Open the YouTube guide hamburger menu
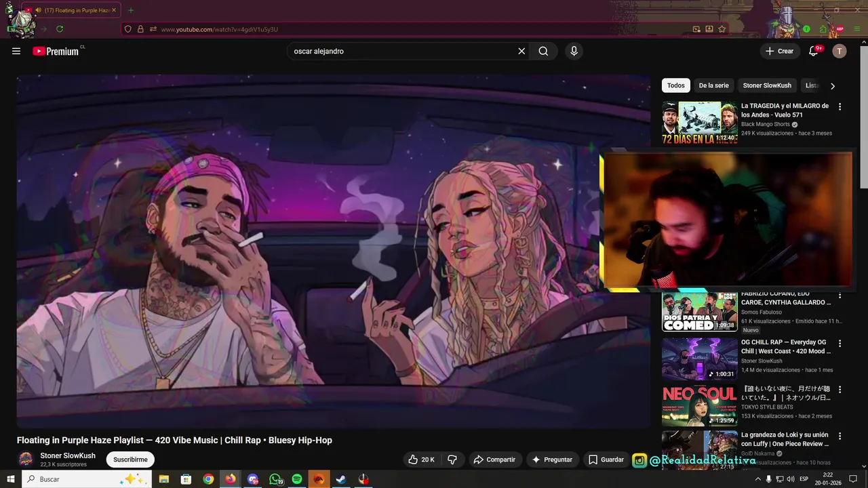This screenshot has height=488, width=868. pyautogui.click(x=16, y=51)
